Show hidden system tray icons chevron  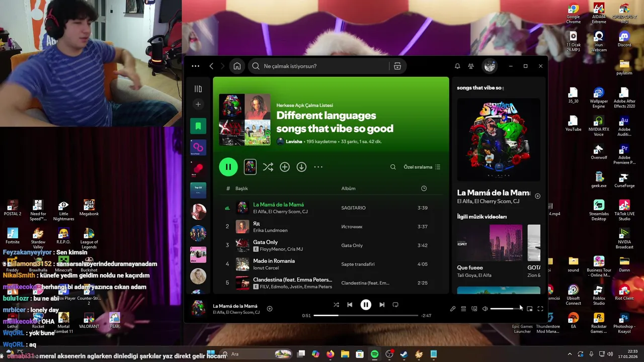coord(570,354)
